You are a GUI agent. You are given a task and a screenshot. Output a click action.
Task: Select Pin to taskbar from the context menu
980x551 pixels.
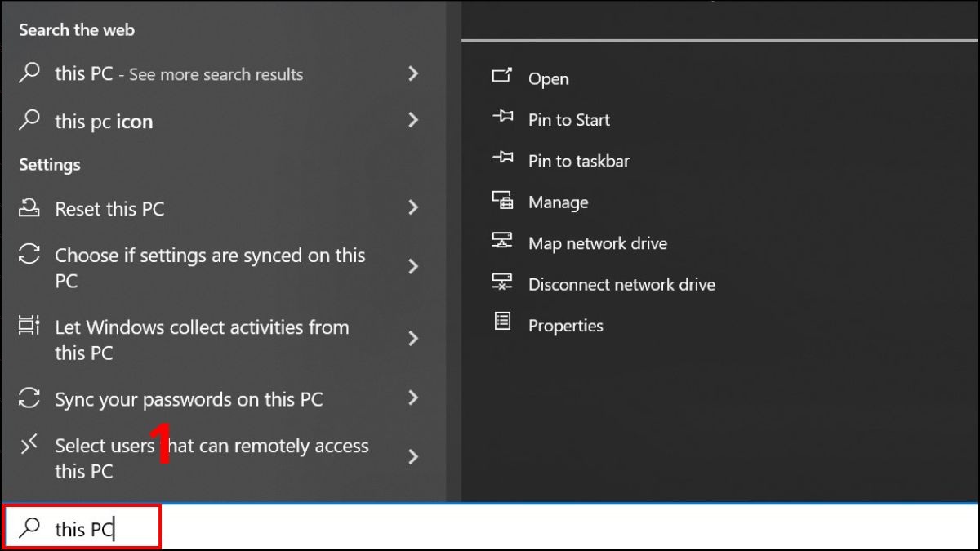click(x=579, y=161)
